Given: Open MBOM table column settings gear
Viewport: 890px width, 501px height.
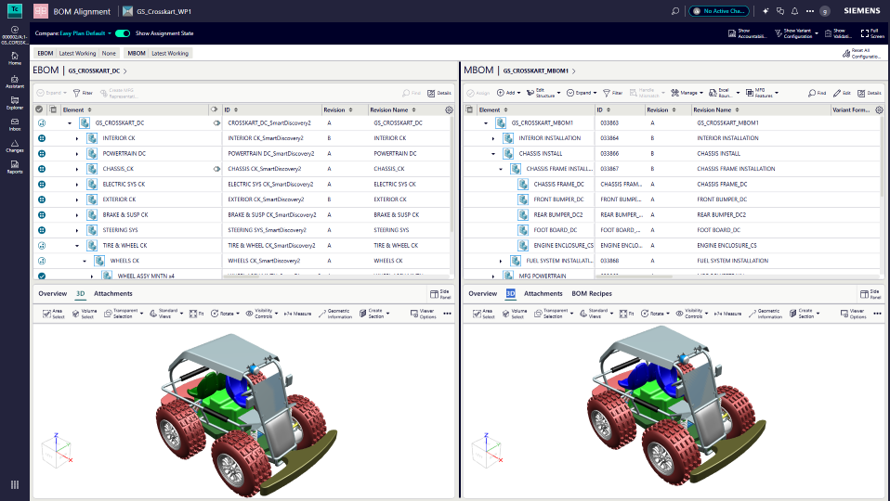Looking at the screenshot, I should point(879,110).
